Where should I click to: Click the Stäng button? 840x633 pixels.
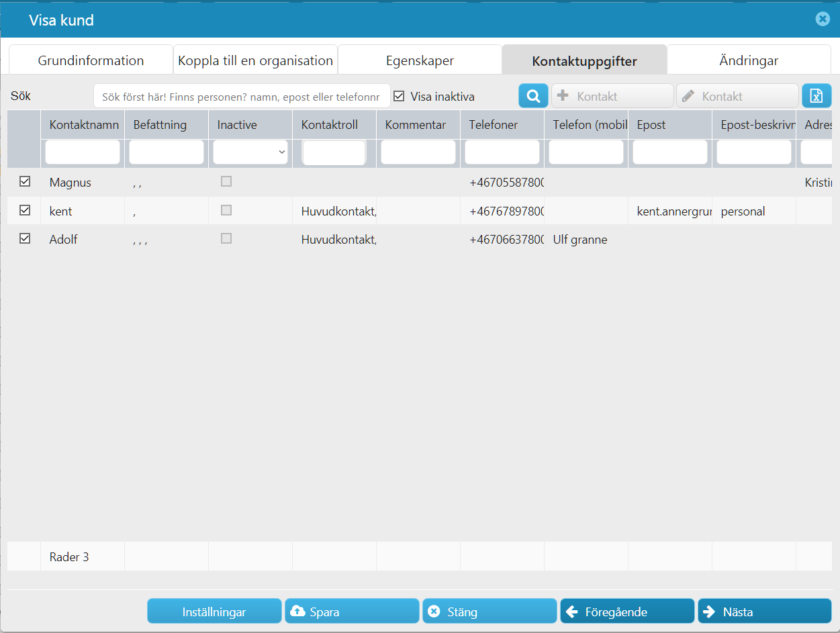(x=489, y=612)
